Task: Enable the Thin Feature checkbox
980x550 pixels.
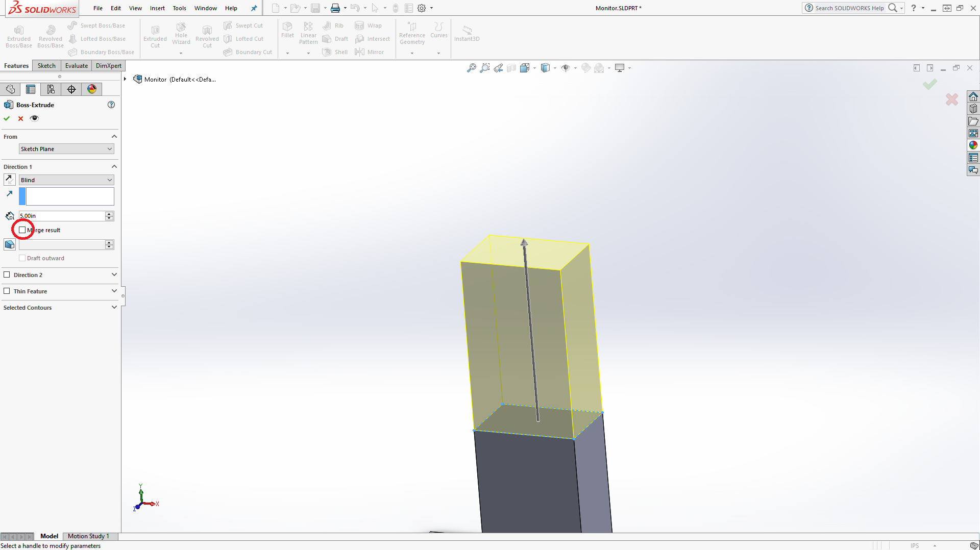Action: click(x=7, y=291)
